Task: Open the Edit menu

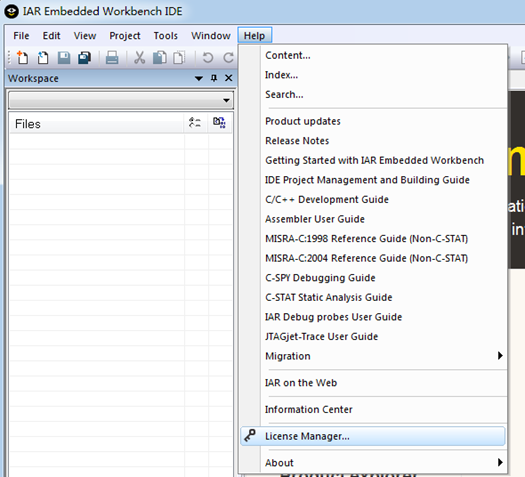Action: tap(51, 36)
